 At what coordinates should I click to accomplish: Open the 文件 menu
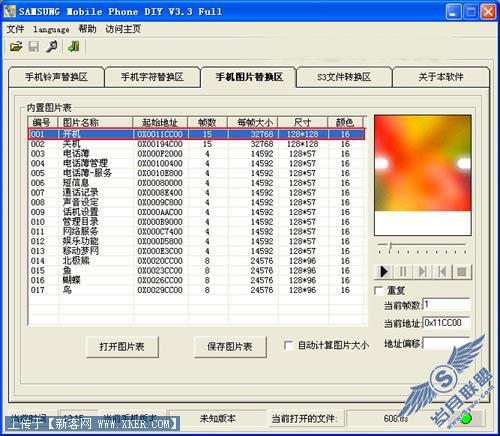point(15,29)
